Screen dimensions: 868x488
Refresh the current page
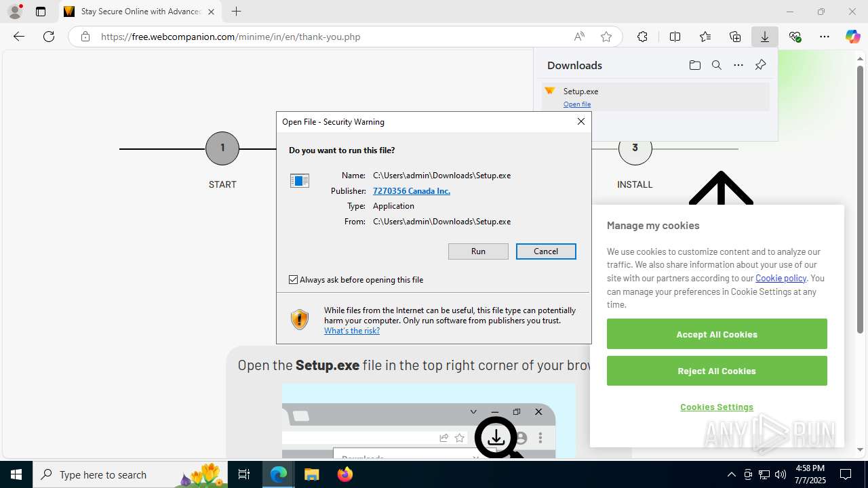tap(49, 37)
